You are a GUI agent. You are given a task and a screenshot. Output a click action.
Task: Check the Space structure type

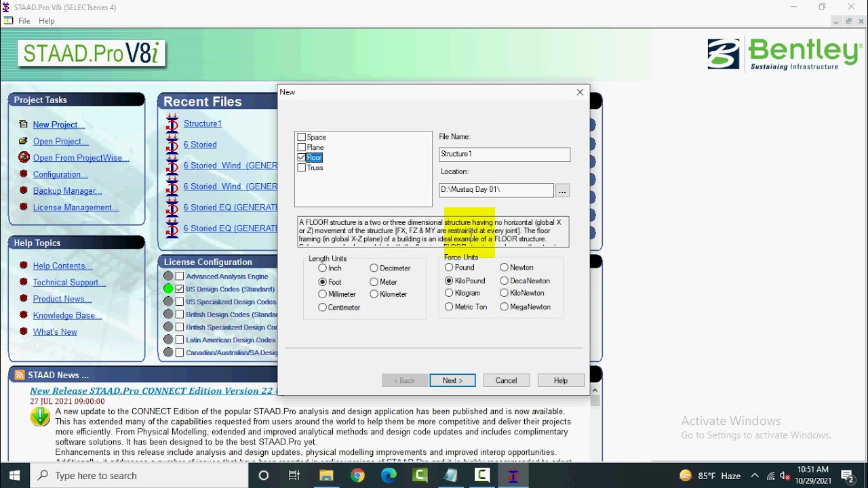[302, 137]
